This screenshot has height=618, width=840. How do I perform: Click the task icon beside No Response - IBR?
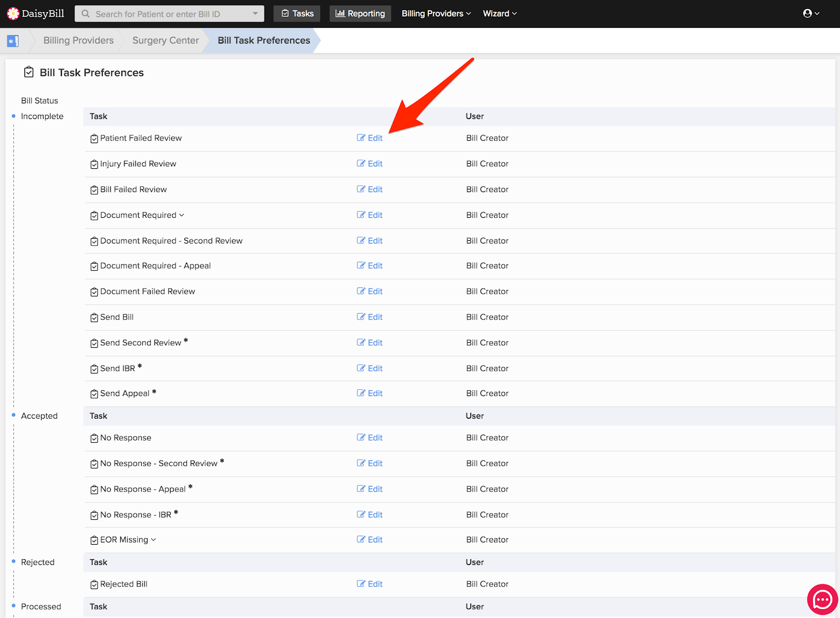[x=94, y=515]
